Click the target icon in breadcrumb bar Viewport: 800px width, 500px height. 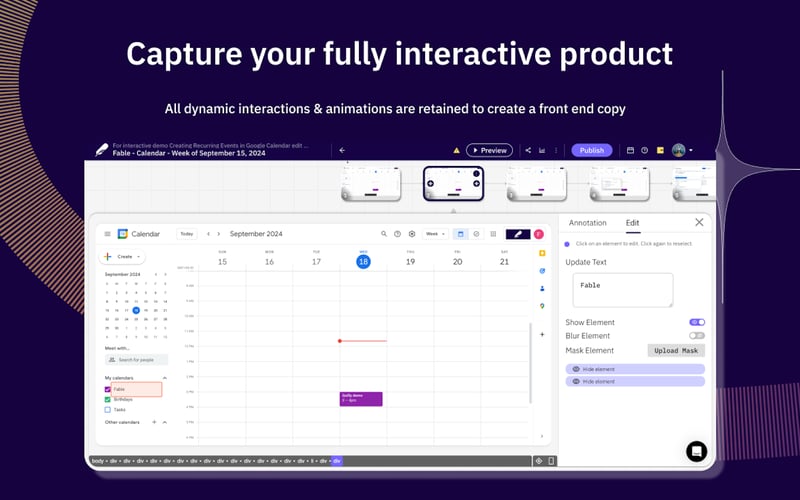[x=539, y=461]
